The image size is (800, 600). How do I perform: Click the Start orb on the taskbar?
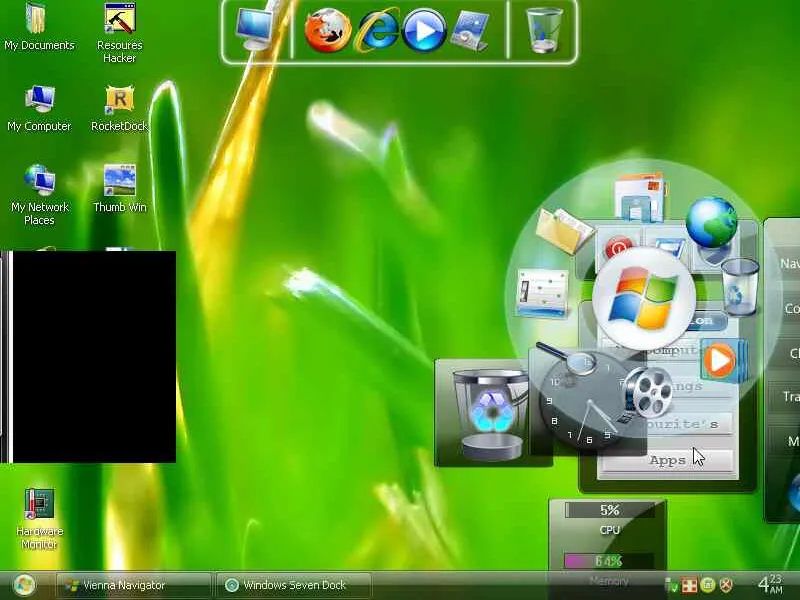click(23, 585)
